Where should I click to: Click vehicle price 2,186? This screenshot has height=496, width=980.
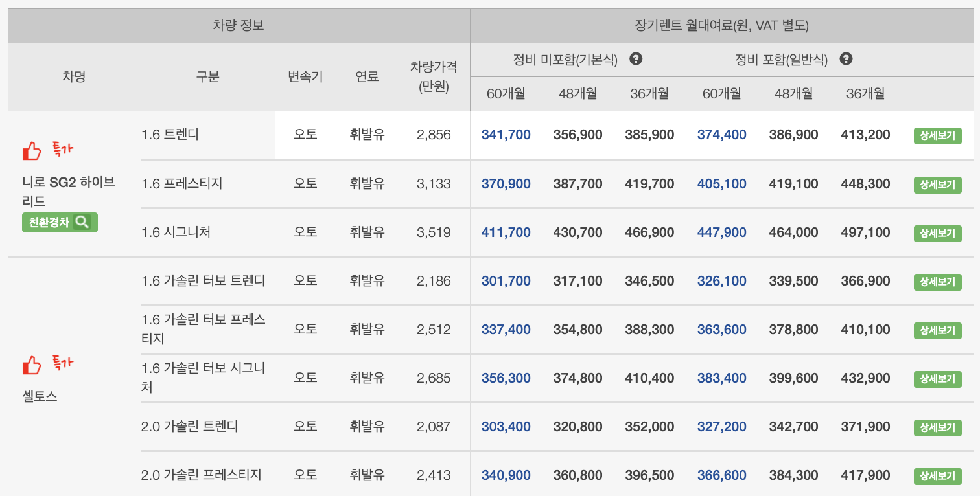point(434,281)
